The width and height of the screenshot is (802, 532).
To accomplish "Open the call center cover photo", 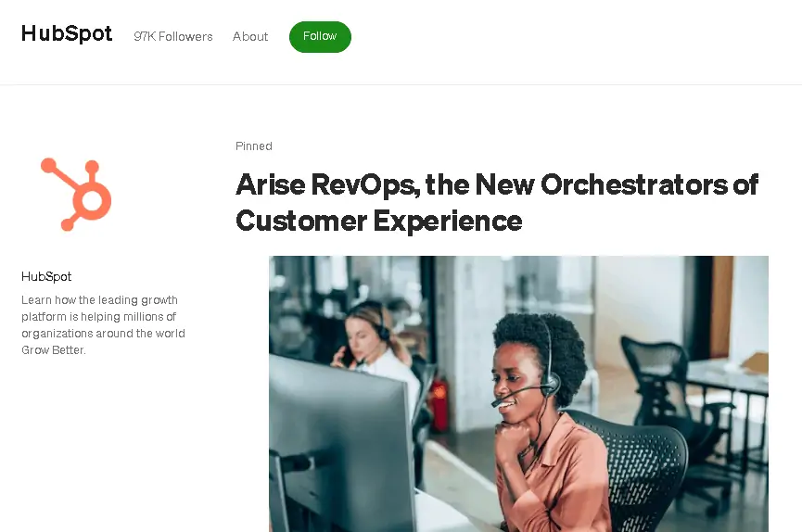I will point(518,394).
